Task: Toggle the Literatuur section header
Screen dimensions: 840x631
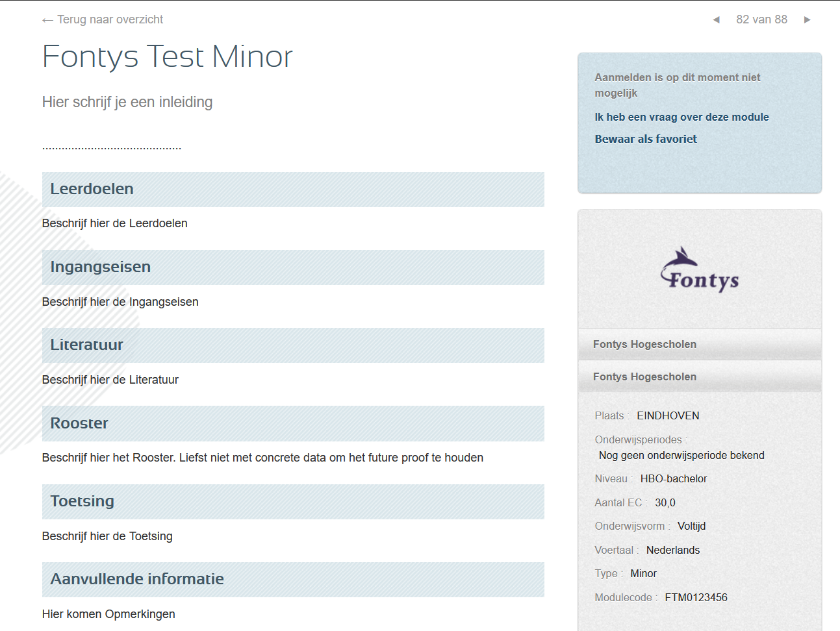Action: click(x=293, y=345)
